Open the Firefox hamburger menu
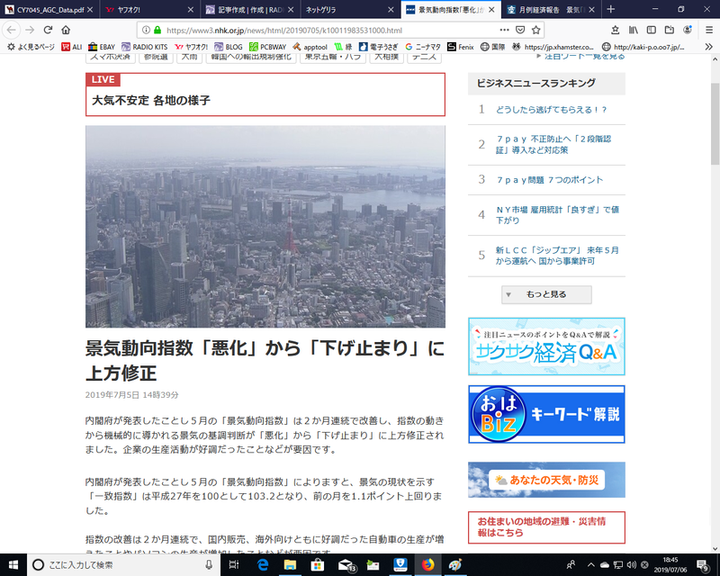Image resolution: width=720 pixels, height=576 pixels. point(708,30)
